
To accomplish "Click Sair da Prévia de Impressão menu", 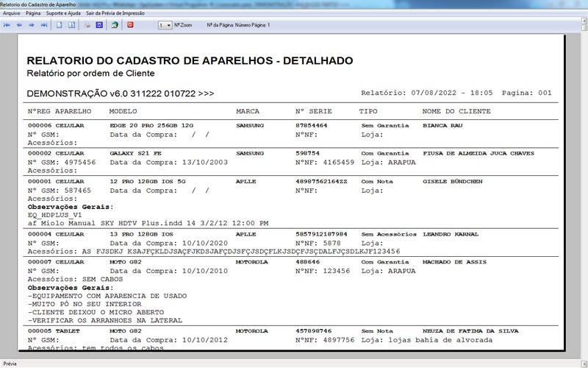I will tap(115, 13).
